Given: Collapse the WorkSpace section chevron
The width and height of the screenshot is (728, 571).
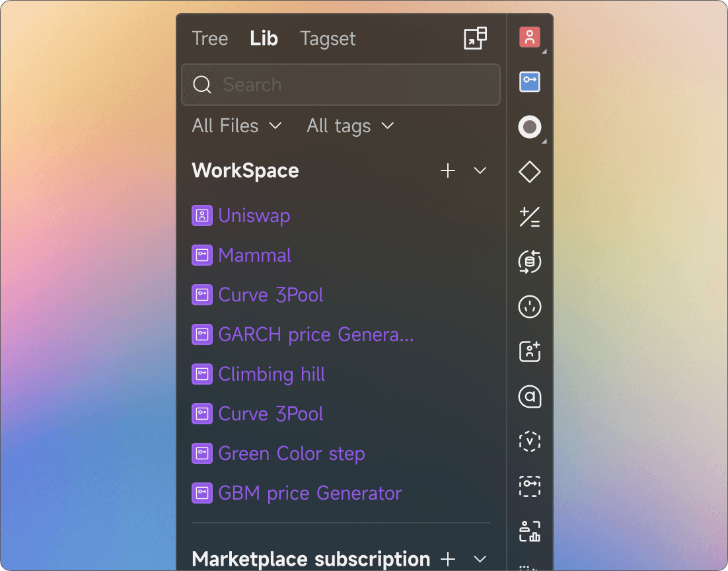Looking at the screenshot, I should [480, 171].
